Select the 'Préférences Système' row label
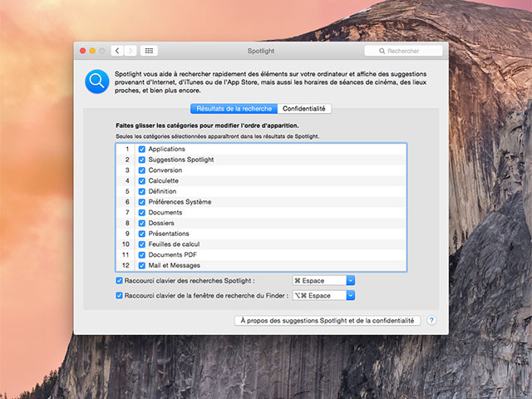Viewport: 532px width, 399px height. tap(180, 202)
